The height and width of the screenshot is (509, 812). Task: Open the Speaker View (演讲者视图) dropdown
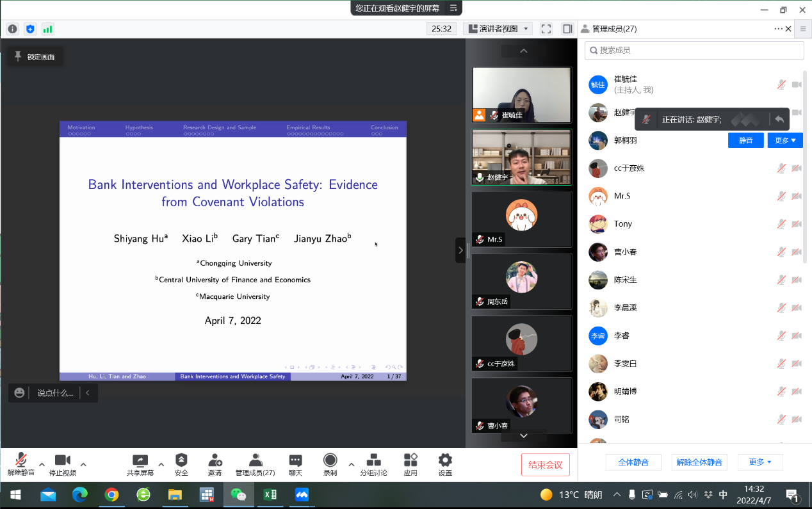pos(498,29)
